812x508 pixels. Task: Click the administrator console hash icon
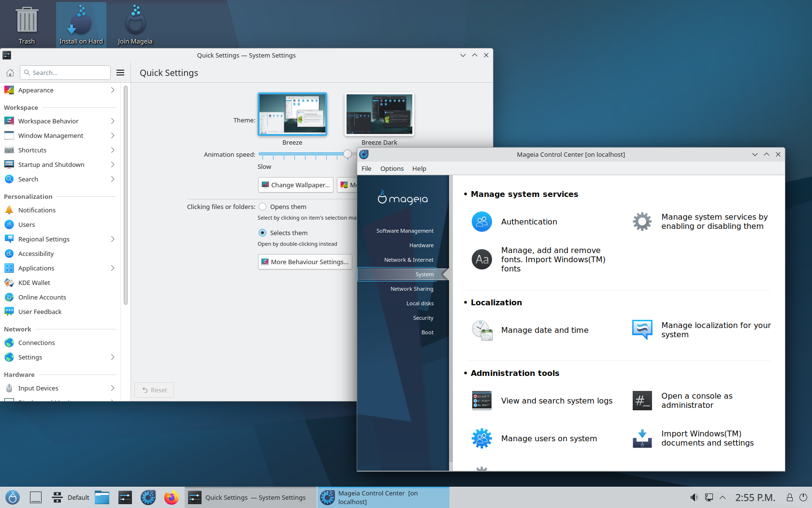coord(642,401)
